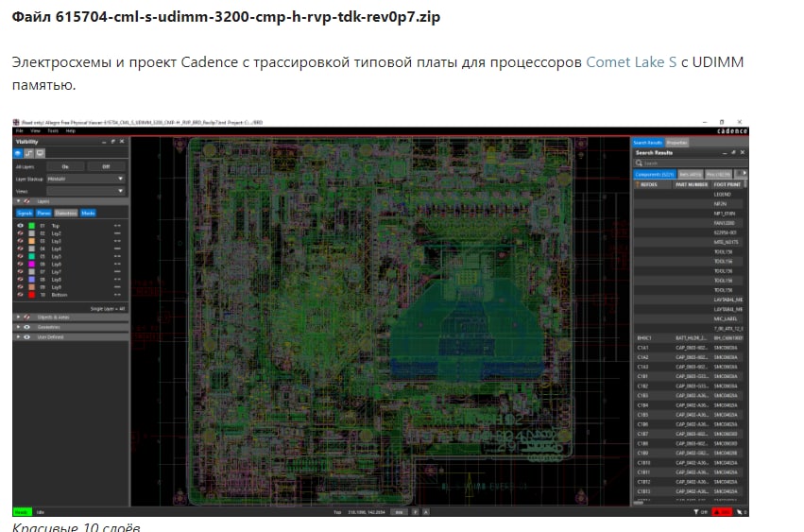The image size is (804, 532).
Task: Click the teal Lay5 color swatch
Action: click(31, 256)
